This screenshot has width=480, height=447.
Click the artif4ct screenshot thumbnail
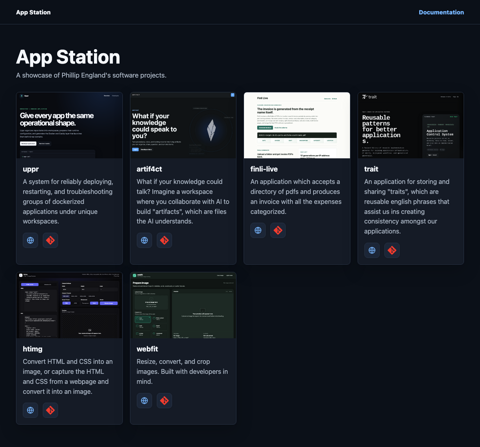[x=183, y=125]
